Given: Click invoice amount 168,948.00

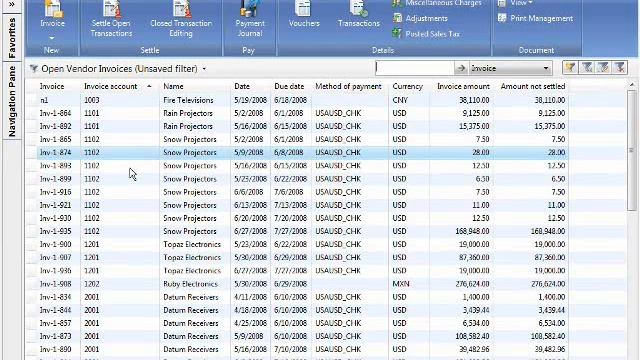Looking at the screenshot, I should click(x=472, y=231).
